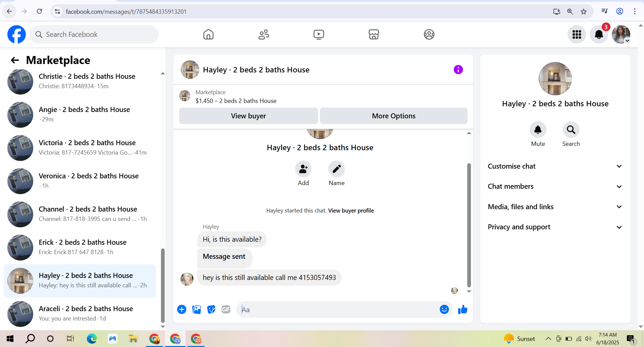Send a thumbs-up like
This screenshot has width=644, height=347.
(x=463, y=309)
